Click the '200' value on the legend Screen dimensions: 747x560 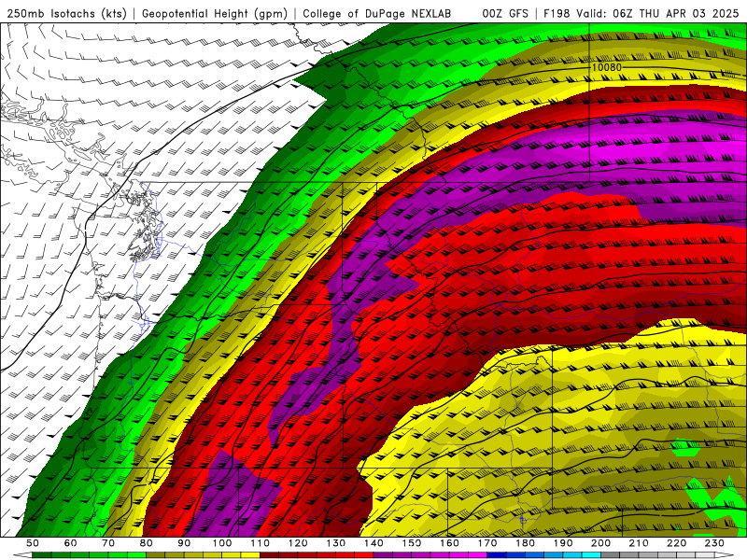[x=600, y=543]
